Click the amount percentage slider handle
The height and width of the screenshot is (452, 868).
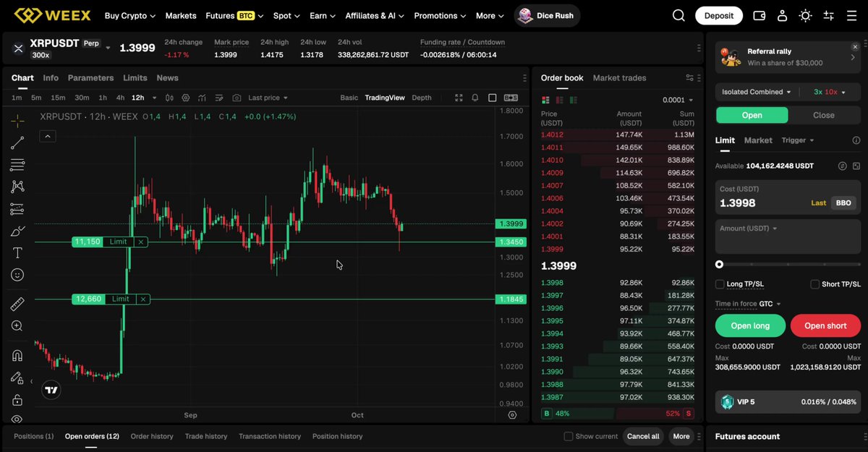click(719, 265)
